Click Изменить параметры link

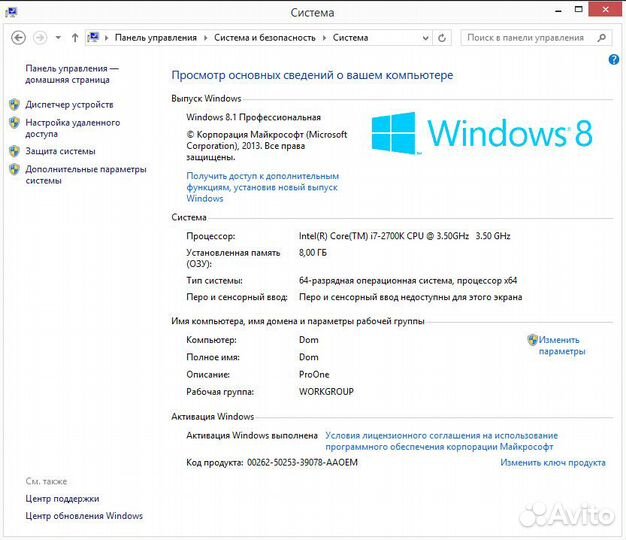[x=562, y=346]
